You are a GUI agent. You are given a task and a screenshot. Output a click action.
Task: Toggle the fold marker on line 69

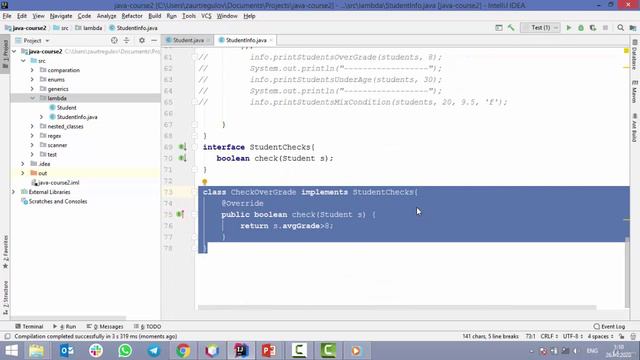pos(195,147)
